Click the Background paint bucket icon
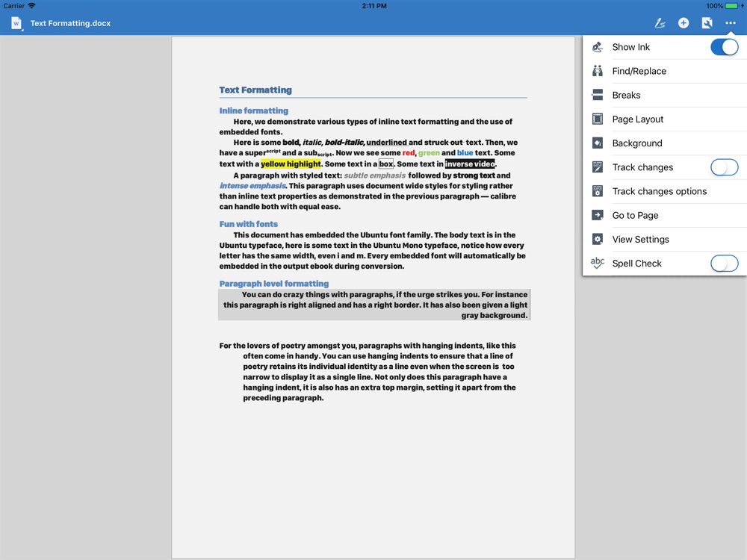The width and height of the screenshot is (747, 560). [598, 143]
